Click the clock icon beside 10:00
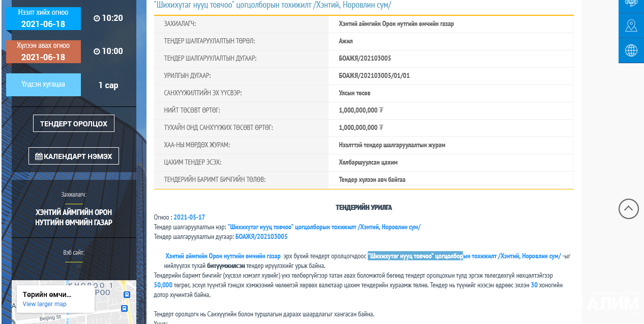This screenshot has width=644, height=324. (97, 51)
